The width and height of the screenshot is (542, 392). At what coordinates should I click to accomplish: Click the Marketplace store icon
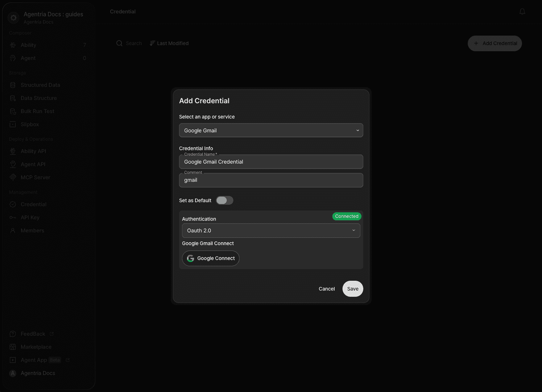[x=13, y=347]
